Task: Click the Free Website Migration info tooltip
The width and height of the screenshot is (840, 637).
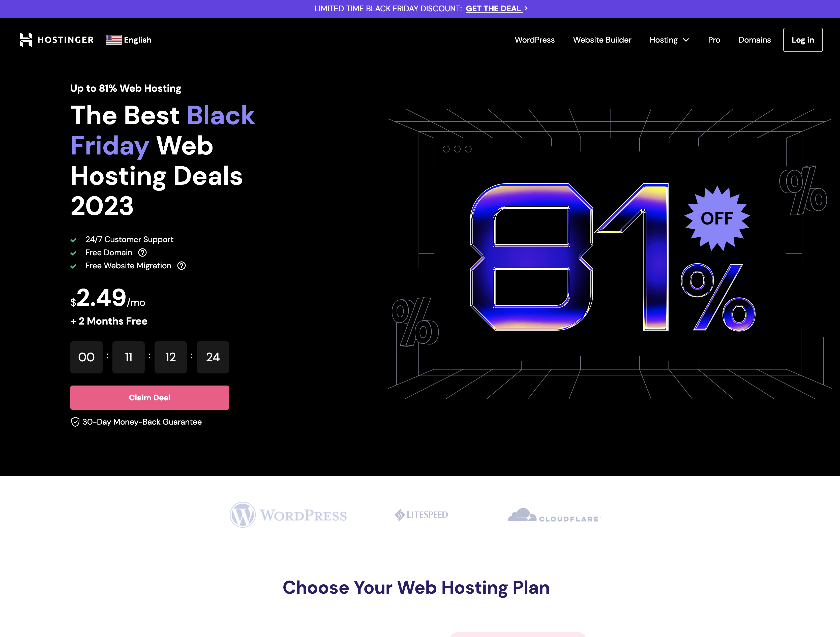Action: [181, 266]
